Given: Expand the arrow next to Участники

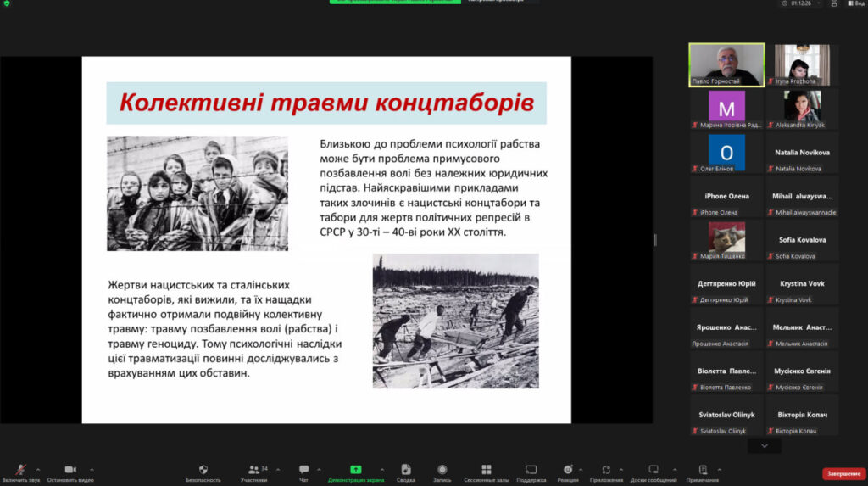Looking at the screenshot, I should click(275, 469).
